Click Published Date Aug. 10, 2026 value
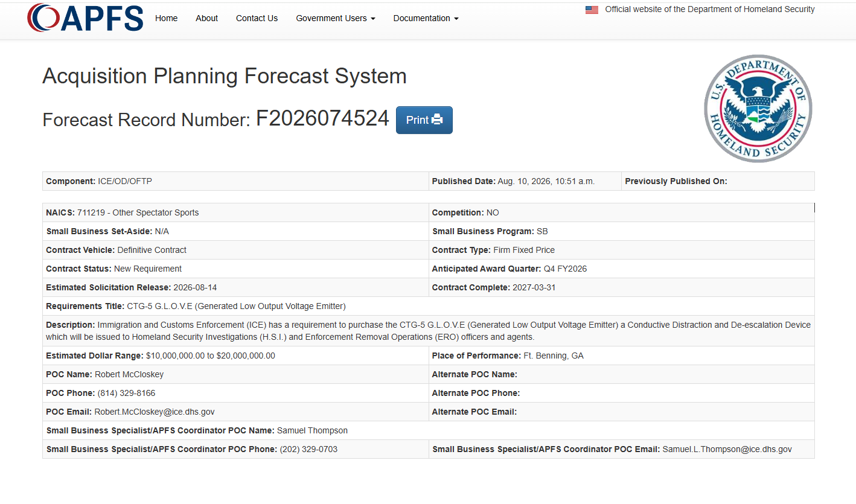The width and height of the screenshot is (856, 504). [546, 181]
